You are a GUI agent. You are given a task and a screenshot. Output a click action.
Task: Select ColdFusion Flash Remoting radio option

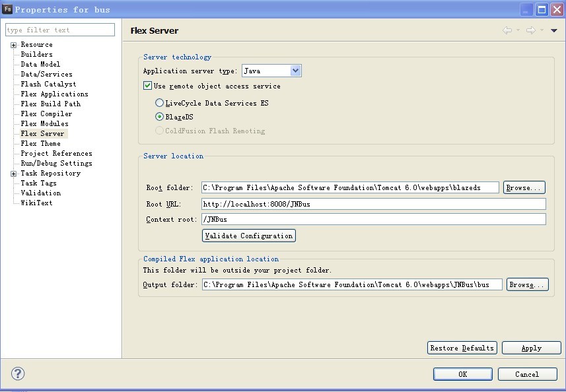(159, 131)
